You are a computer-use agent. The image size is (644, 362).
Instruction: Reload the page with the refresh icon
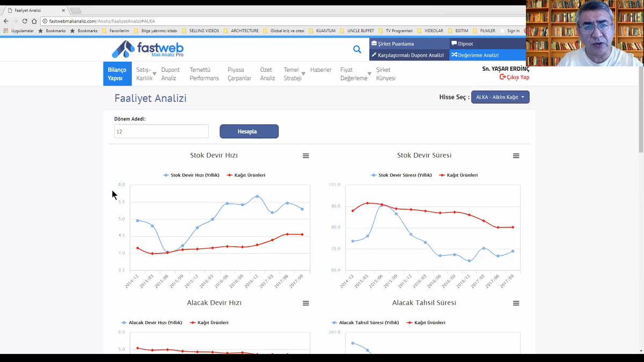(25, 21)
